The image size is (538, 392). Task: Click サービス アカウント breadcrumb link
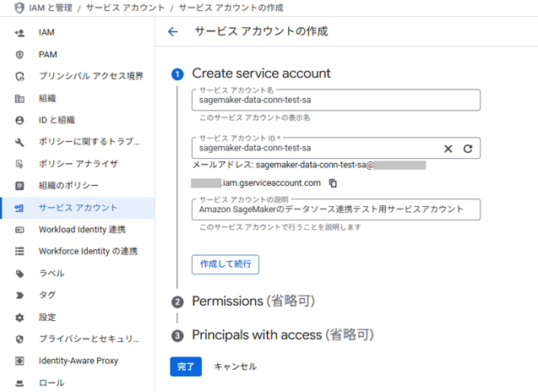point(125,8)
